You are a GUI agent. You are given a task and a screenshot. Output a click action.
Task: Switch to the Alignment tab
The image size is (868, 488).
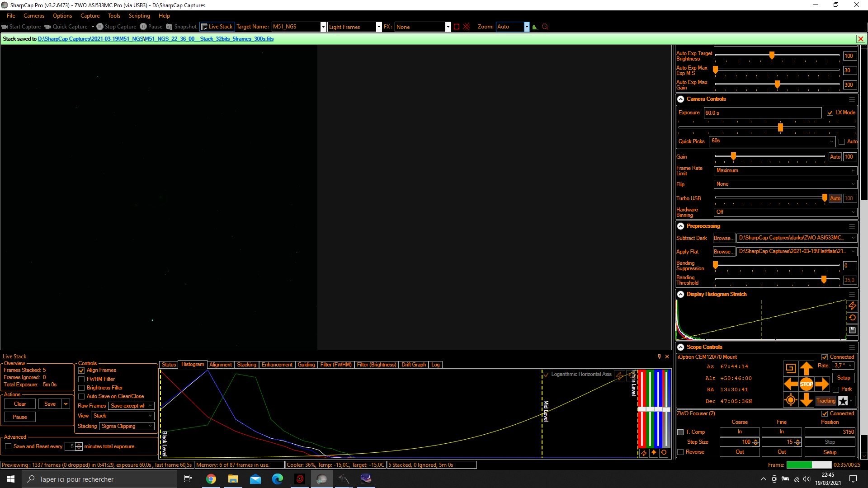click(220, 365)
